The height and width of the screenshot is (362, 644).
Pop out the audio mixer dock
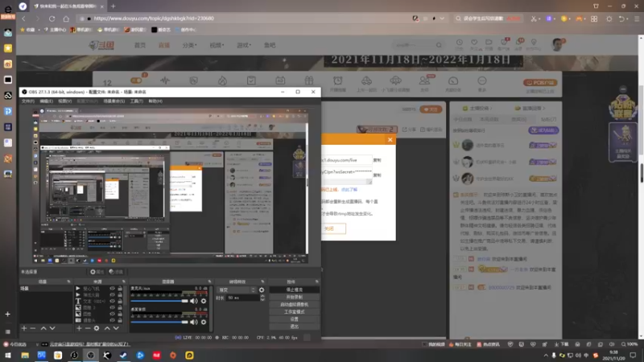pyautogui.click(x=209, y=282)
